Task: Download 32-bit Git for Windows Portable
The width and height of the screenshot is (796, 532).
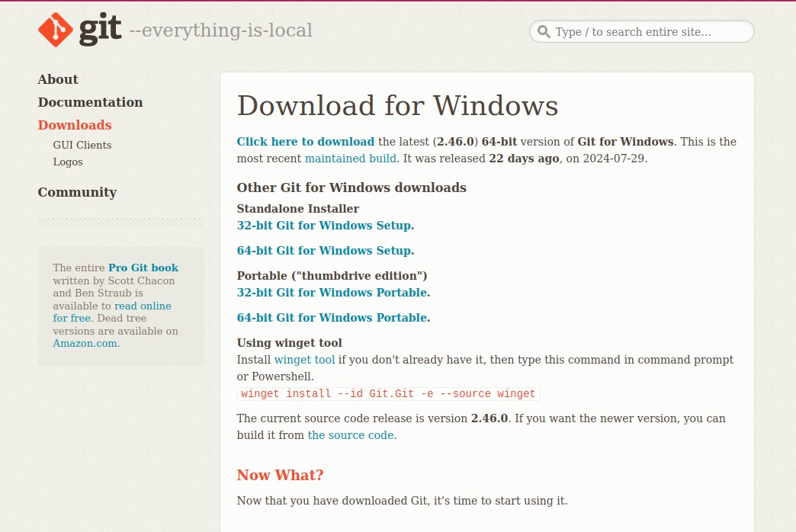Action: [333, 293]
